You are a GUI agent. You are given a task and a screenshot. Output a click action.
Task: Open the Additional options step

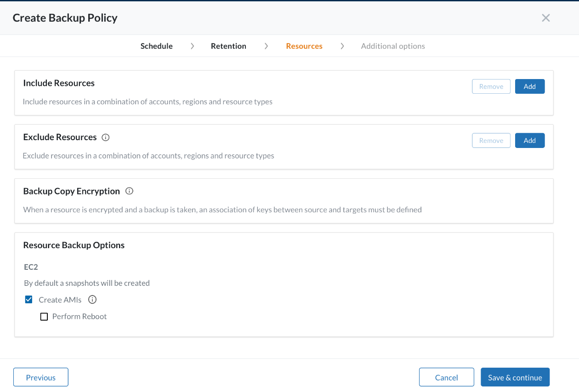(x=393, y=46)
